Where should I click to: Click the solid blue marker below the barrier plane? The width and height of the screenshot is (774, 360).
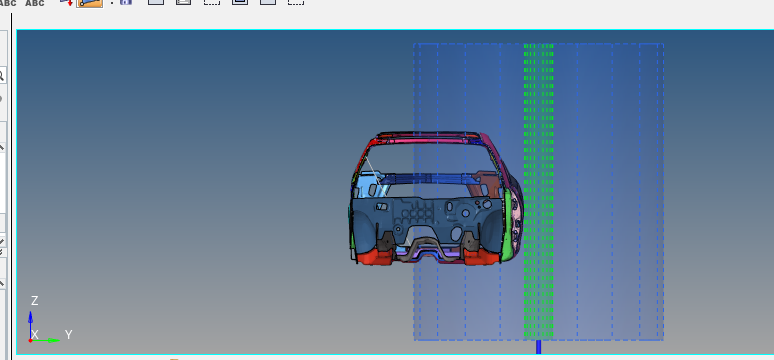(539, 347)
